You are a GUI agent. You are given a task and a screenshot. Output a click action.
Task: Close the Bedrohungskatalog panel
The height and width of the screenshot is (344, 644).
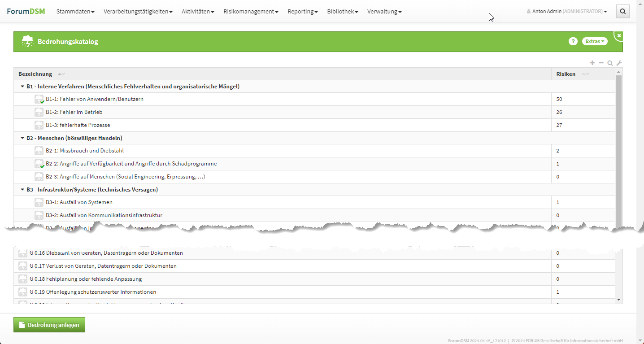point(619,35)
